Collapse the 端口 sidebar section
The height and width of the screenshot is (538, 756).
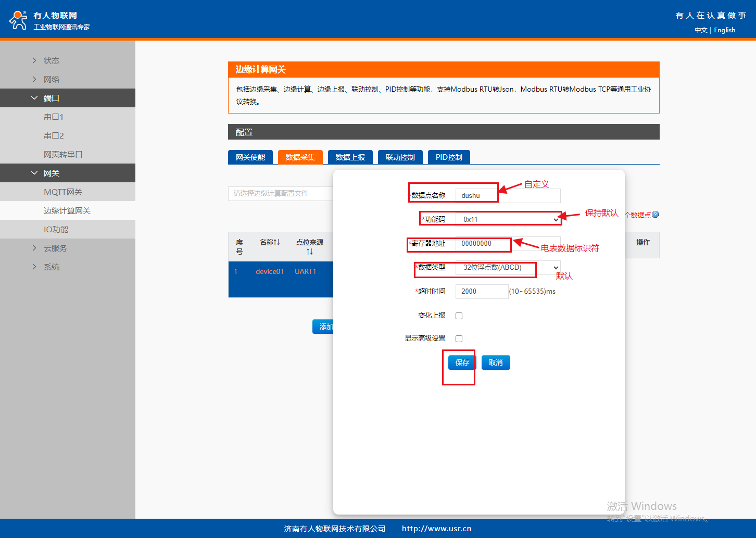51,98
